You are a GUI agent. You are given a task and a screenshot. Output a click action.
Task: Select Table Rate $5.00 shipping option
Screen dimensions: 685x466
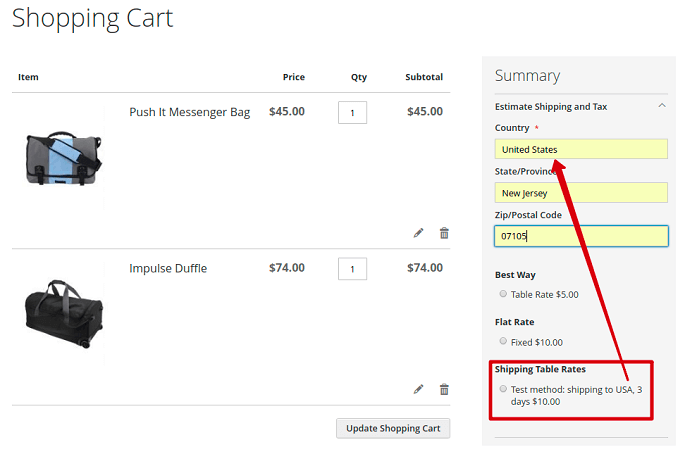503,293
